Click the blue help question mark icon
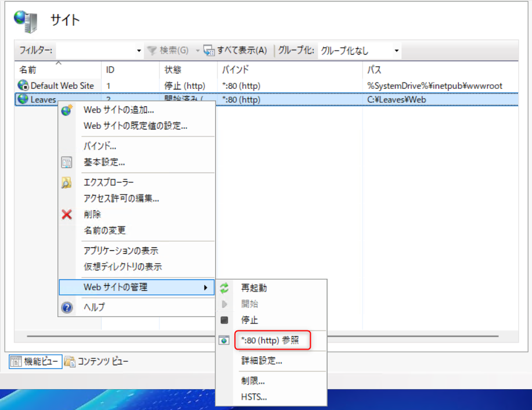The width and height of the screenshot is (532, 410). coord(67,307)
